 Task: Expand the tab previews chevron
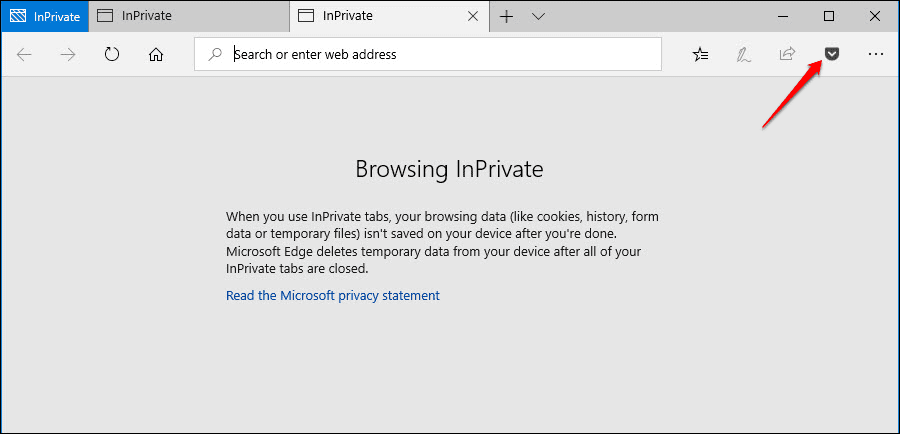pos(538,17)
